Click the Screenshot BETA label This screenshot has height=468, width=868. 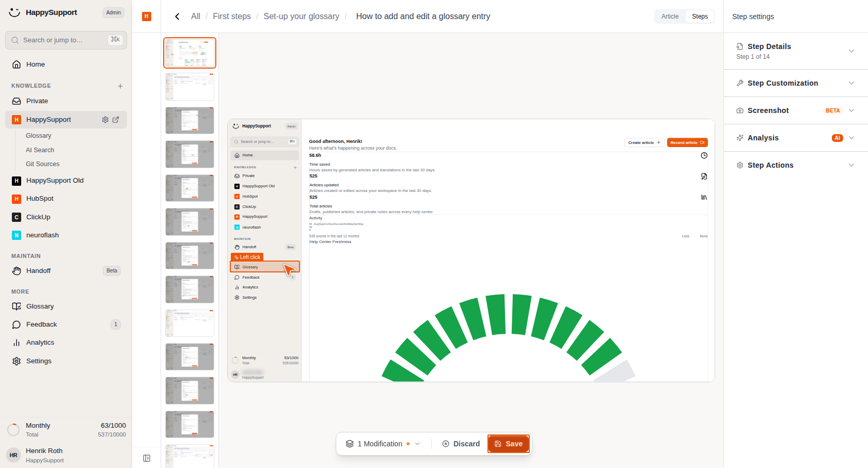coord(832,110)
